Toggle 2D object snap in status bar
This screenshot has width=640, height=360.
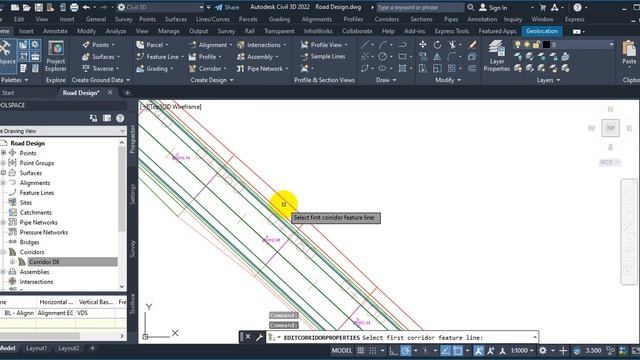pyautogui.click(x=458, y=350)
